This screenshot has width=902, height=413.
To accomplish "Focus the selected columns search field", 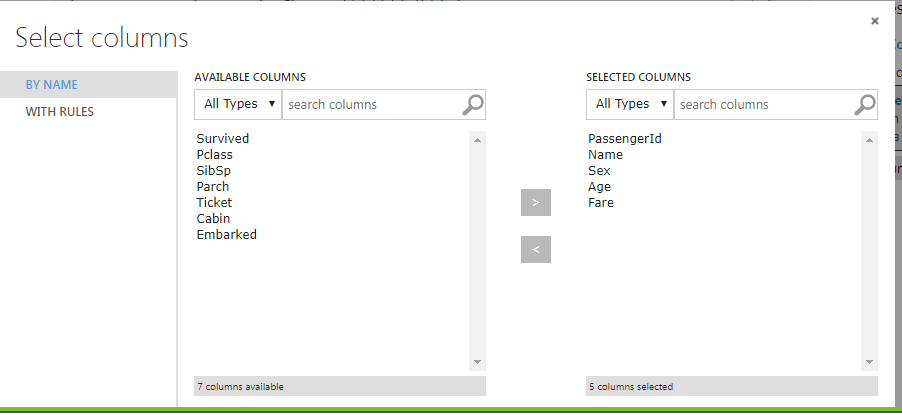I will (764, 104).
